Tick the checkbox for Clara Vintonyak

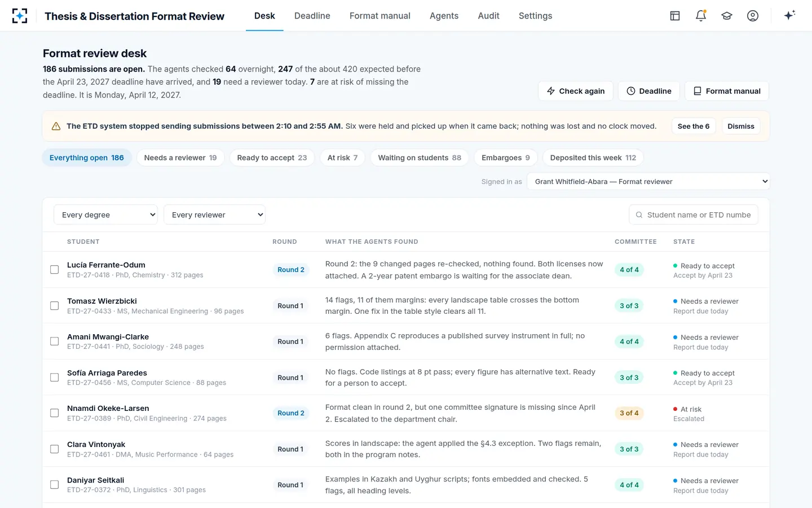tap(55, 449)
